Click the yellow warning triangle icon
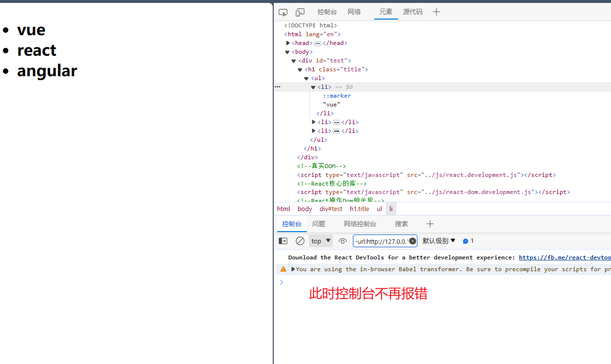The width and height of the screenshot is (611, 364). 283,269
